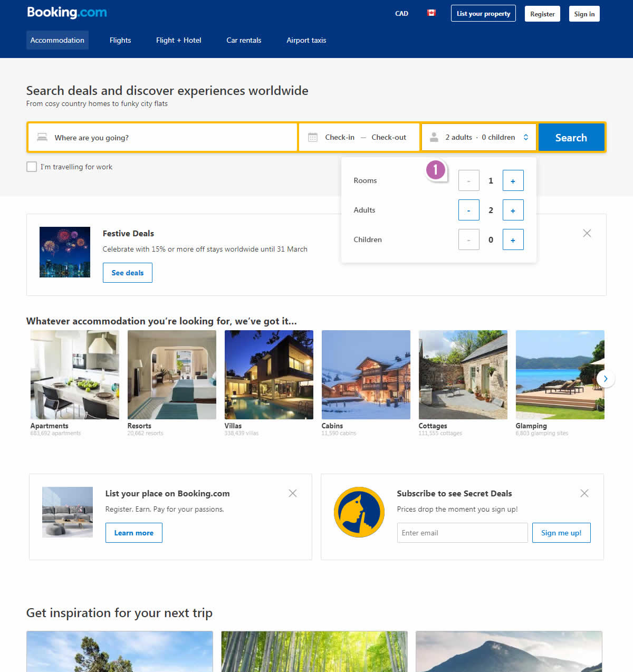The image size is (633, 672).
Task: Open the Car rentals tab
Action: [x=244, y=40]
